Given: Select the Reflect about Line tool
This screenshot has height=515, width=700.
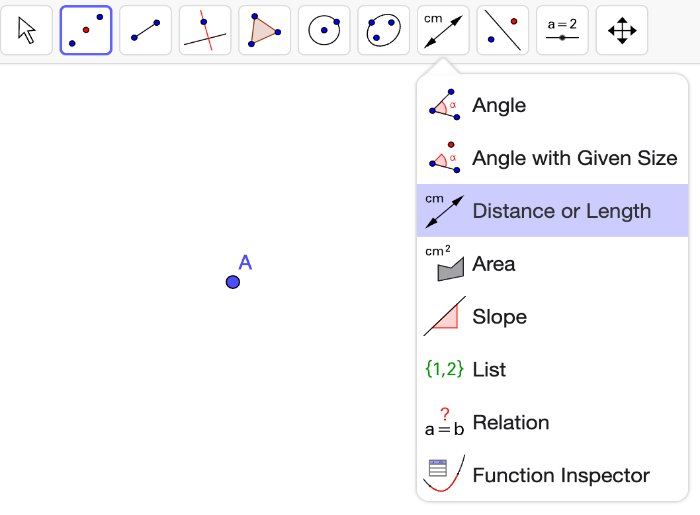Looking at the screenshot, I should tap(503, 30).
